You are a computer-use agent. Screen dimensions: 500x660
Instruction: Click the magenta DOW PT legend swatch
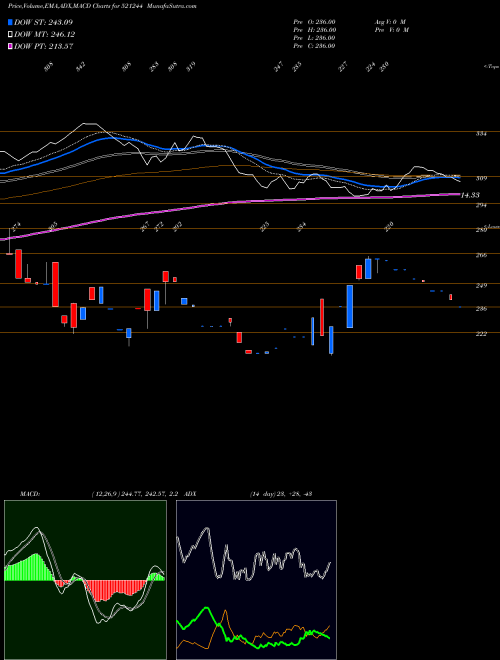pyautogui.click(x=10, y=46)
